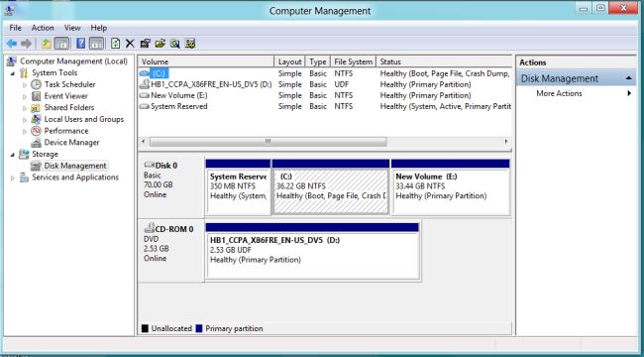Select the (C:) 36.22 GB partition block

tap(331, 187)
